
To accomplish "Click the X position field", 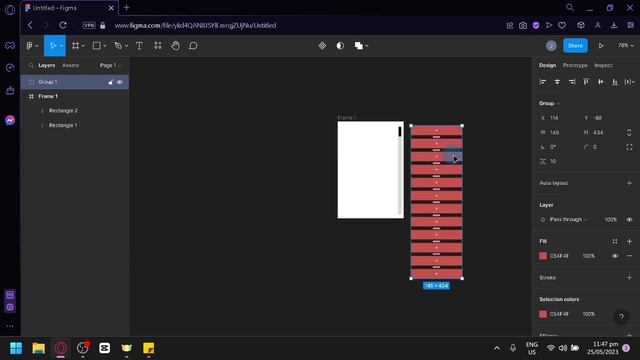I will point(559,118).
